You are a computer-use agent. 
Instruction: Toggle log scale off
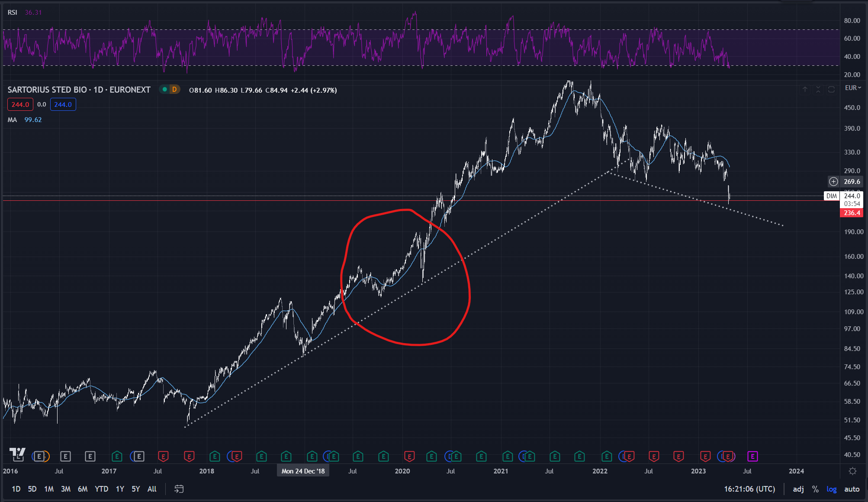(832, 489)
